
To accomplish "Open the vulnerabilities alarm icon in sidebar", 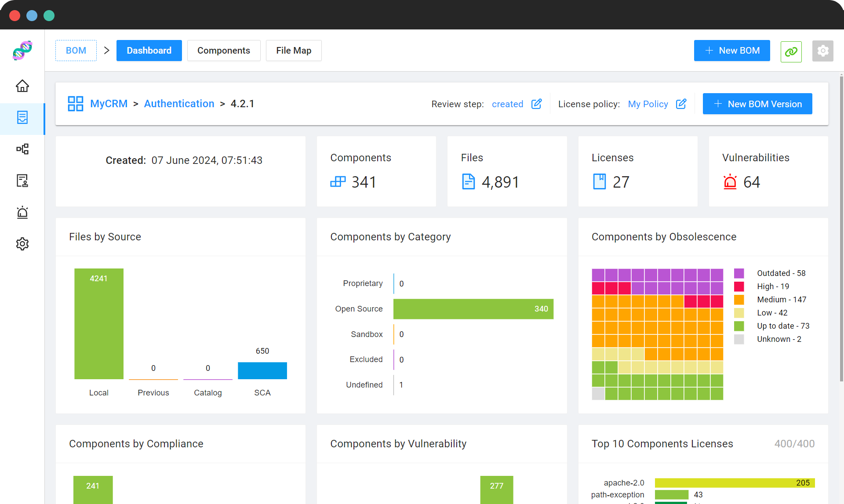I will (22, 213).
